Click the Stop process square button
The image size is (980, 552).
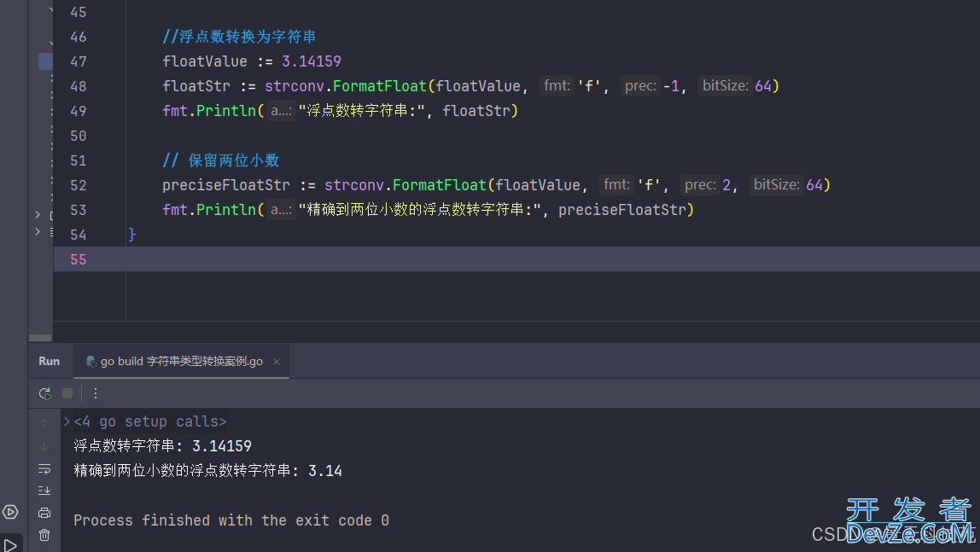point(67,393)
